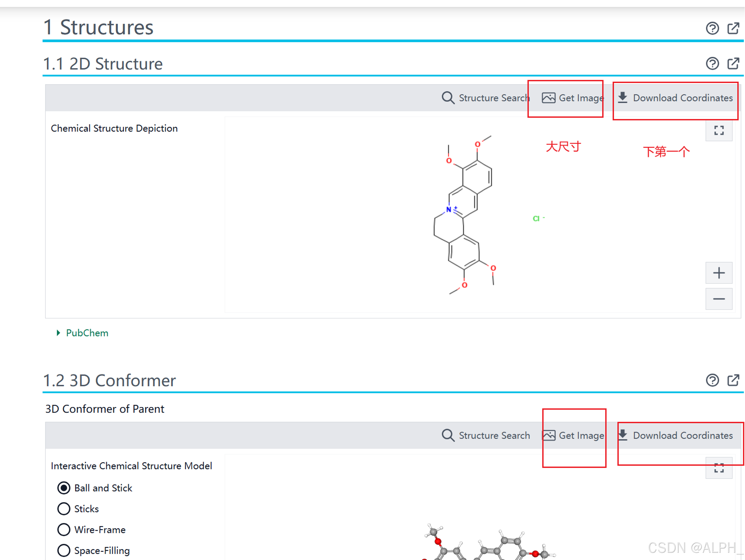The image size is (745, 560).
Task: Click Get Image in 2D Structure toolbar
Action: click(x=573, y=98)
